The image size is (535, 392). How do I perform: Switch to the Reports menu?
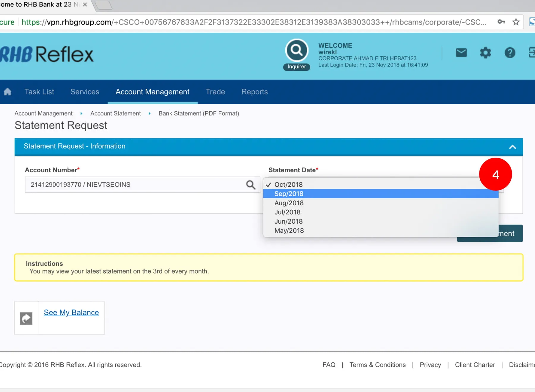pyautogui.click(x=254, y=92)
